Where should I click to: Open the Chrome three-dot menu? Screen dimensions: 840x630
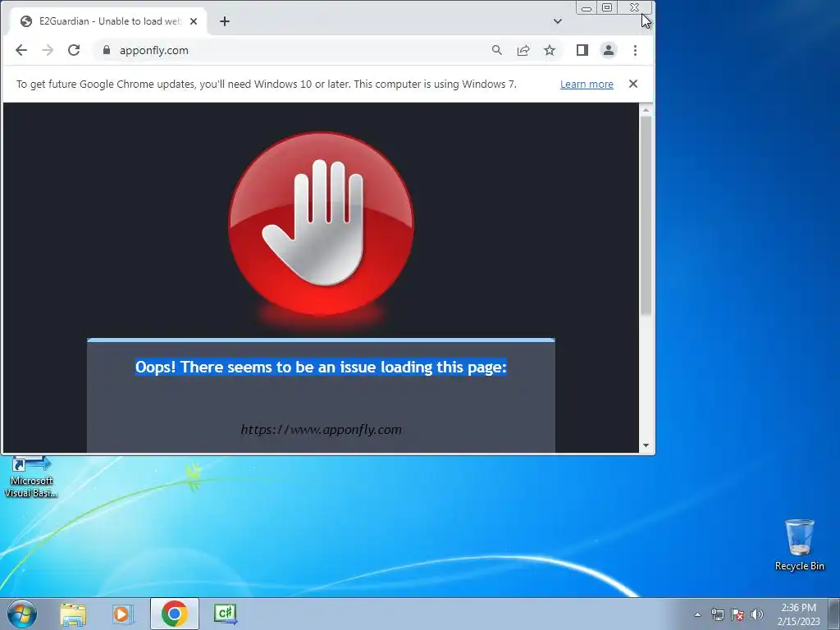pyautogui.click(x=636, y=50)
